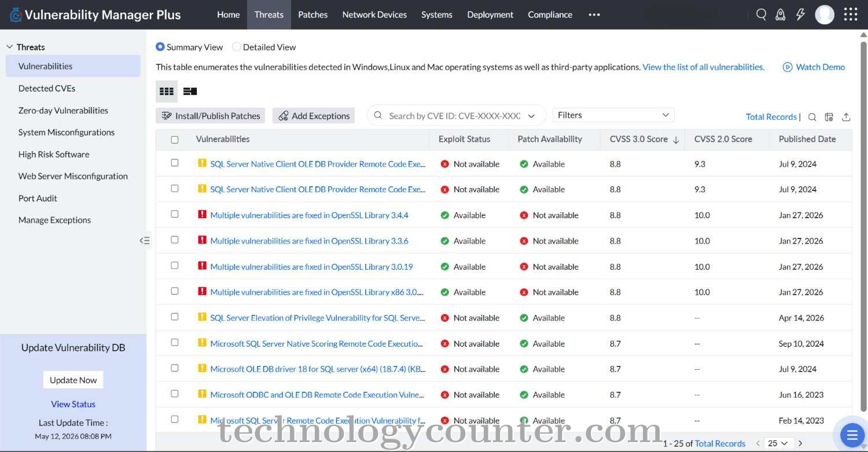Select High Risk Software in the sidebar
The height and width of the screenshot is (452, 868).
point(54,154)
